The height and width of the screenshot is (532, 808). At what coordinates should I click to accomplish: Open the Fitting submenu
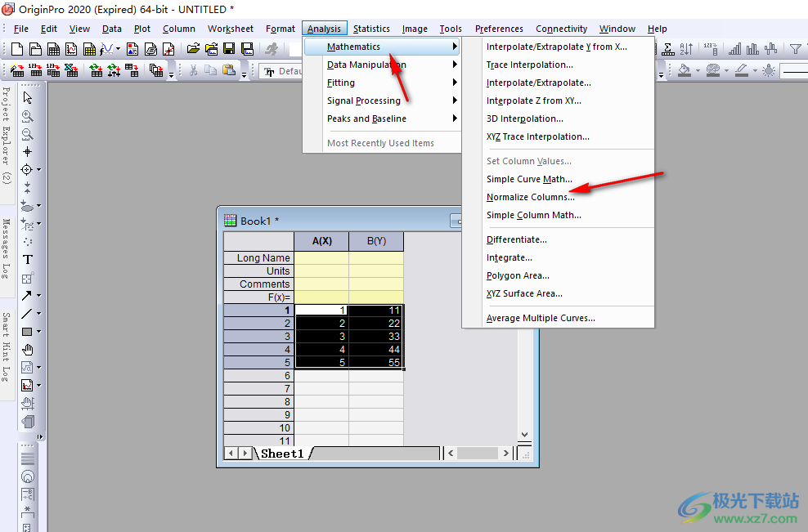pyautogui.click(x=341, y=83)
